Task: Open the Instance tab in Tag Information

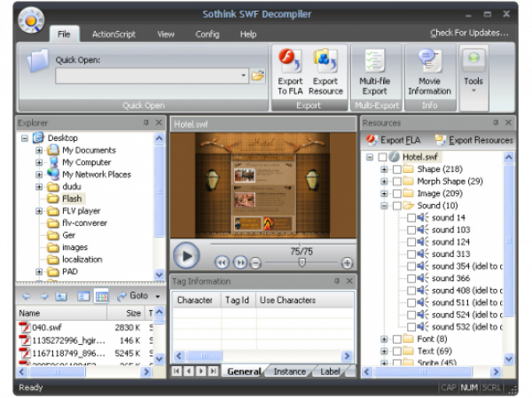Action: pyautogui.click(x=289, y=371)
